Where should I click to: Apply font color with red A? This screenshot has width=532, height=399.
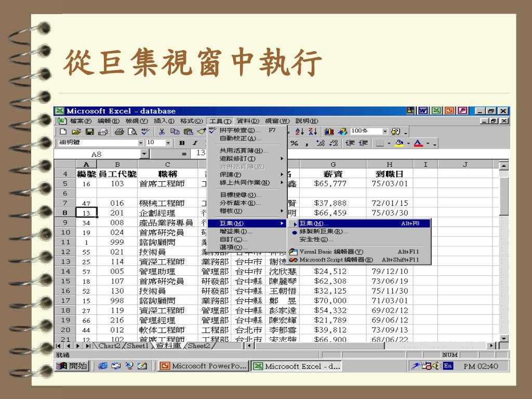point(418,143)
